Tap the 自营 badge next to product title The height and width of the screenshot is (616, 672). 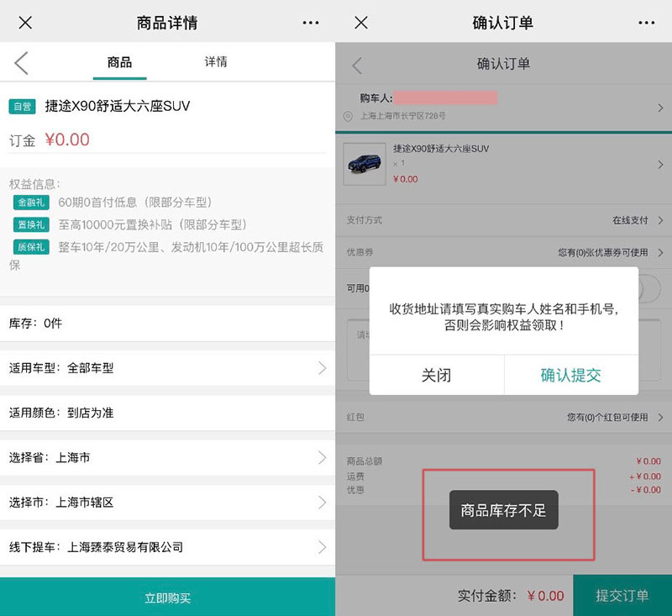click(x=23, y=107)
